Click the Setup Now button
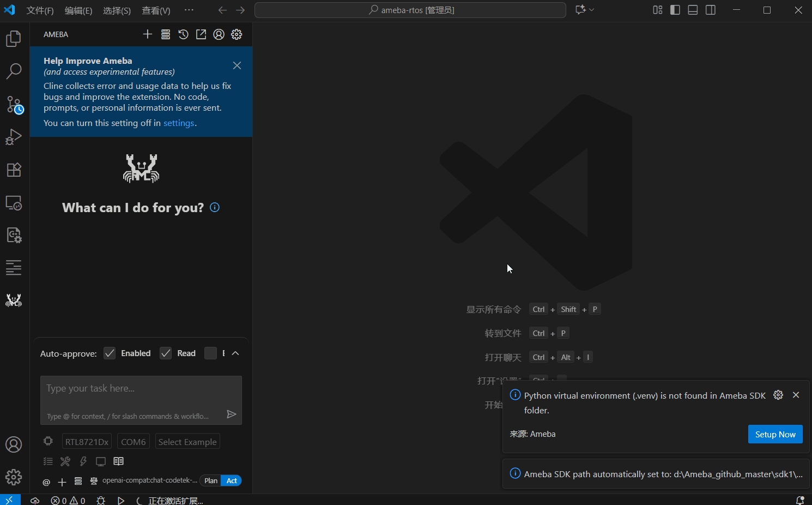 click(775, 434)
